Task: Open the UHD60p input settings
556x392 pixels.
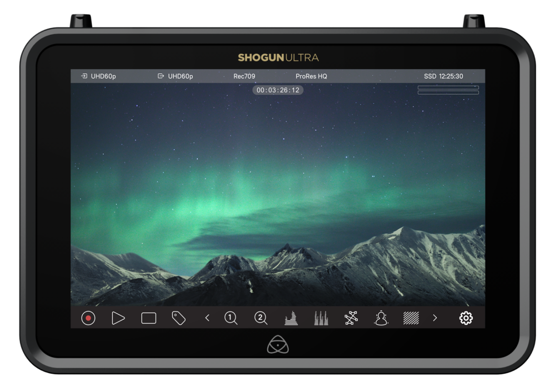Action: [98, 76]
